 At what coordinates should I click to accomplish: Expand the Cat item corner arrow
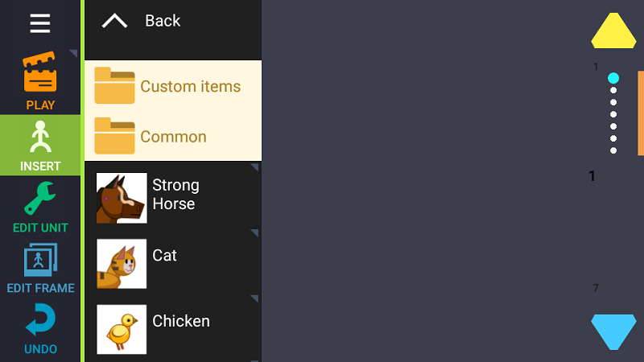[254, 233]
